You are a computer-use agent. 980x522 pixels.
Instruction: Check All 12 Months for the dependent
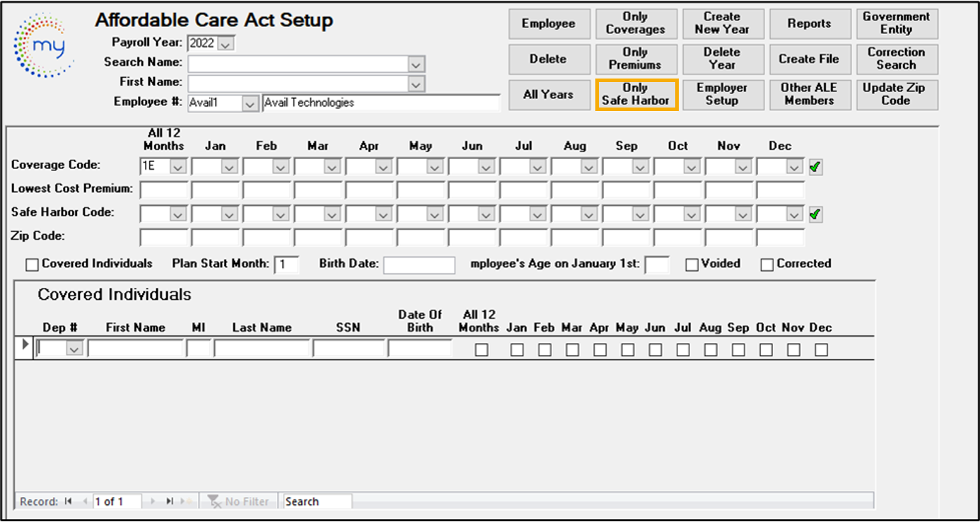[x=482, y=349]
